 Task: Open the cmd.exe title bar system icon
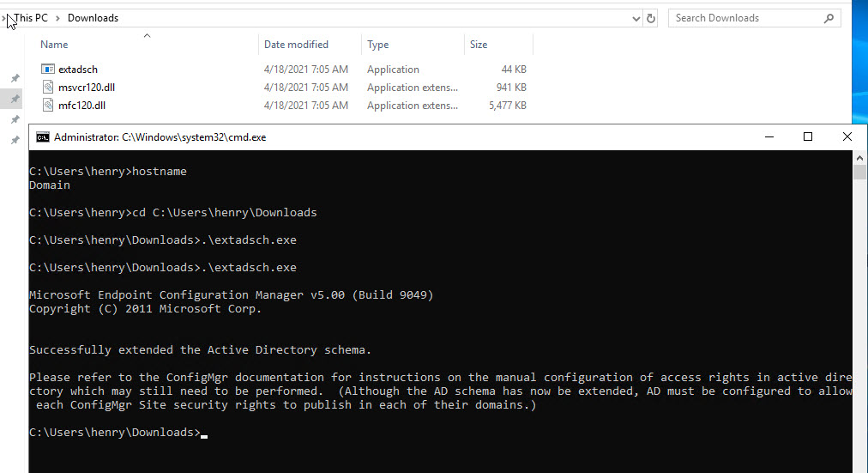(42, 137)
